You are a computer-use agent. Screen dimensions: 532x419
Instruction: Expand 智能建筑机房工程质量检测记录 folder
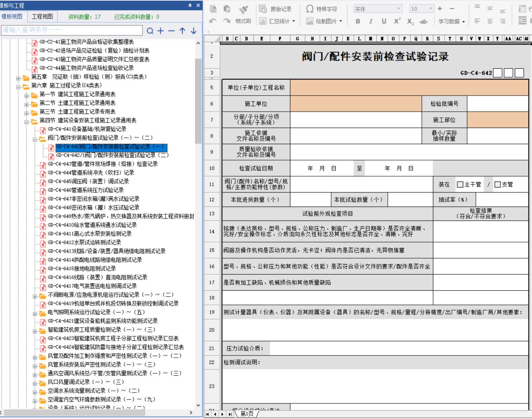click(x=35, y=331)
